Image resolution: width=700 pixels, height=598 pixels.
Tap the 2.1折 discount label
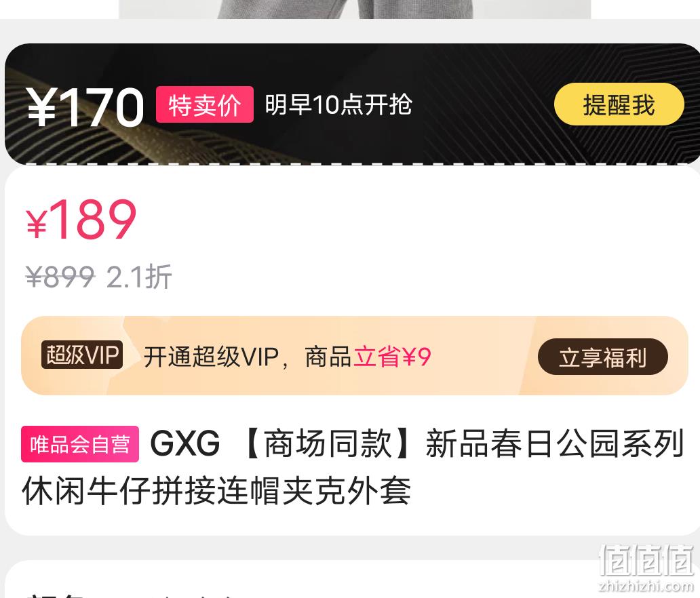(139, 277)
